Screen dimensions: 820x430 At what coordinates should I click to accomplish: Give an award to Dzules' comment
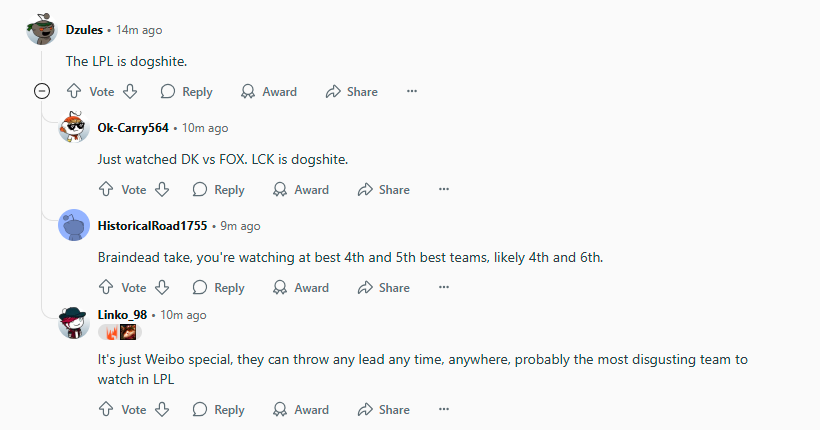(269, 92)
